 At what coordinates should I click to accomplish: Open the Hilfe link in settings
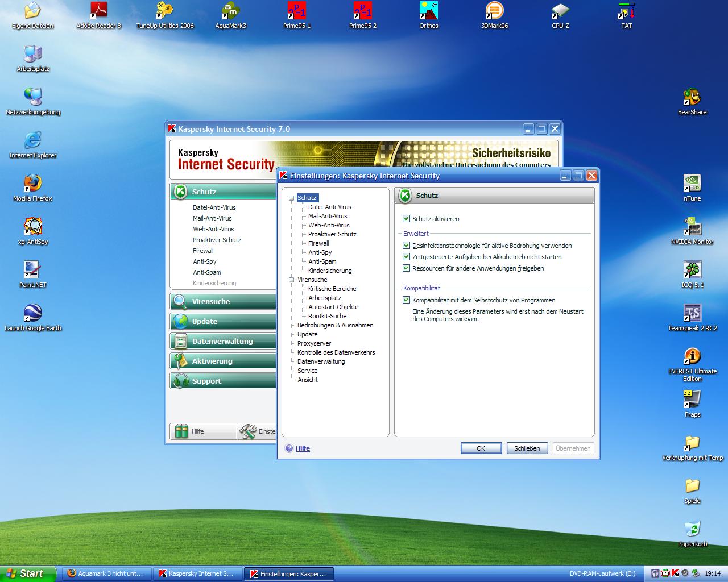(x=303, y=448)
